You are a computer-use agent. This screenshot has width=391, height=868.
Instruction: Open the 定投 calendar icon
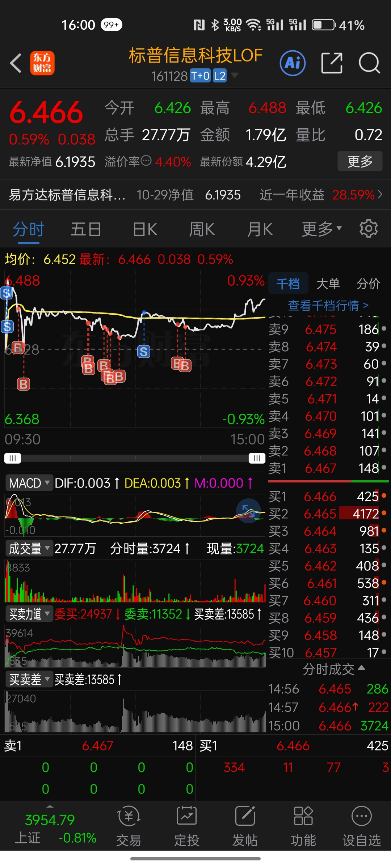point(187,816)
